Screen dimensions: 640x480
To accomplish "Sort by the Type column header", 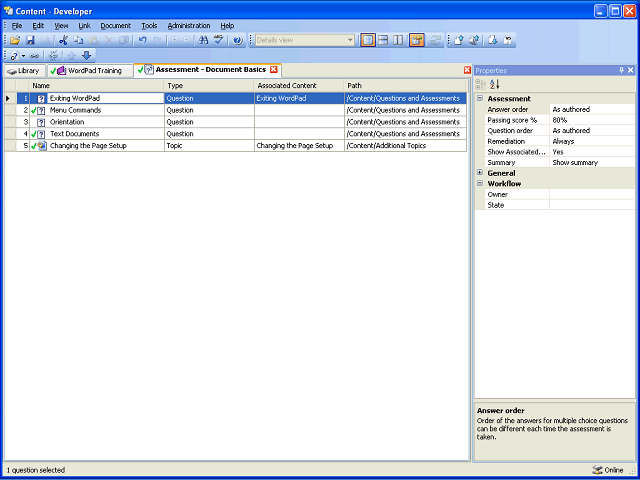I will coord(209,86).
